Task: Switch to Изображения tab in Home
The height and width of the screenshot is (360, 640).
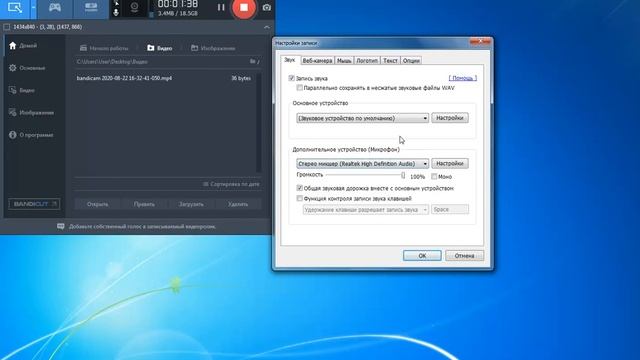Action: tap(213, 48)
